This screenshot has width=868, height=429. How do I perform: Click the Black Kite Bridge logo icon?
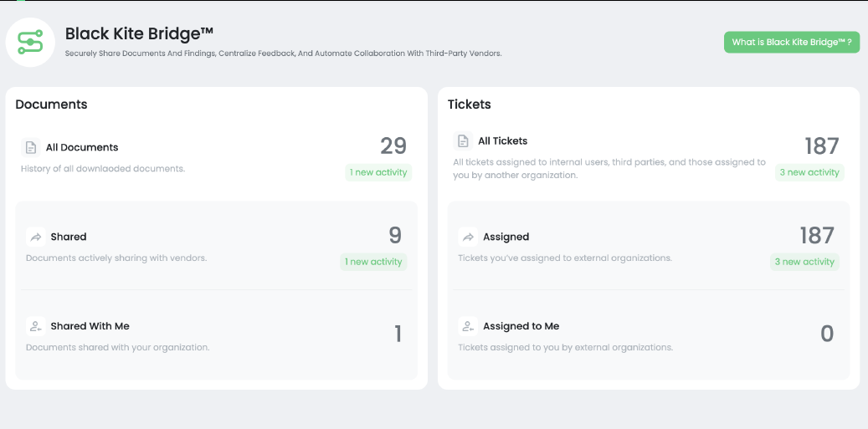tap(30, 42)
